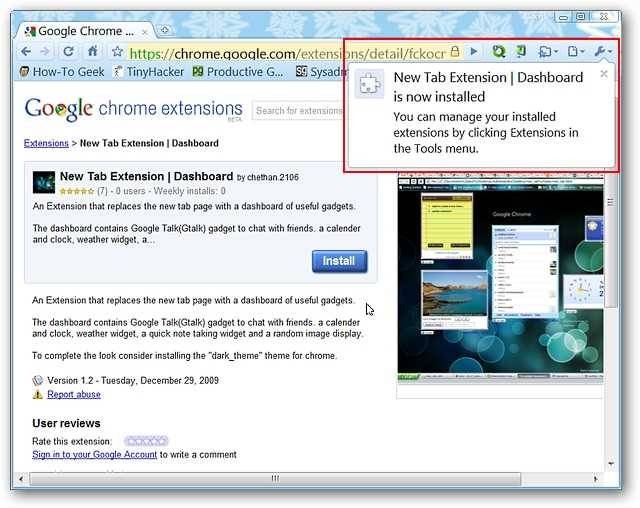Click the Search for extensions field

click(x=298, y=111)
